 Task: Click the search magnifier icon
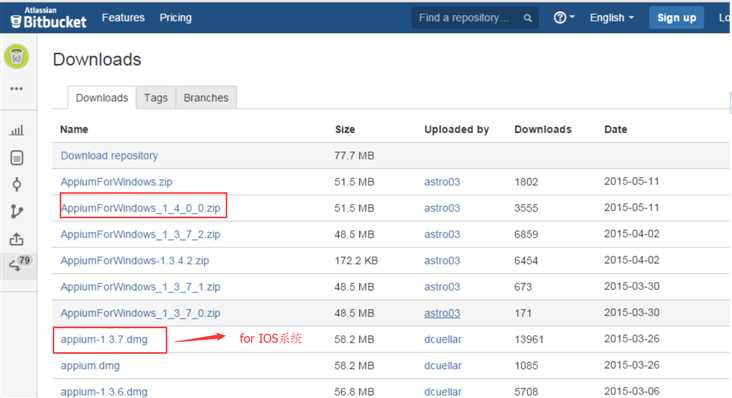(528, 18)
